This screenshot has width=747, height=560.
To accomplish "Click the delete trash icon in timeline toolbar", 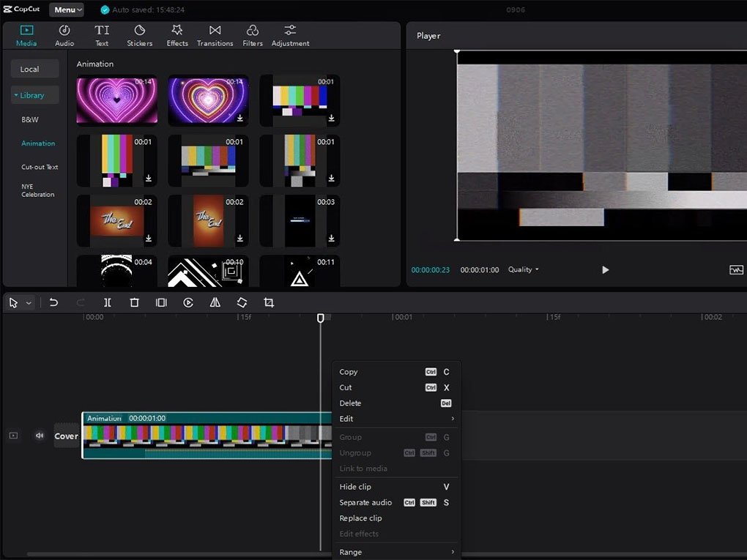I will coord(134,302).
